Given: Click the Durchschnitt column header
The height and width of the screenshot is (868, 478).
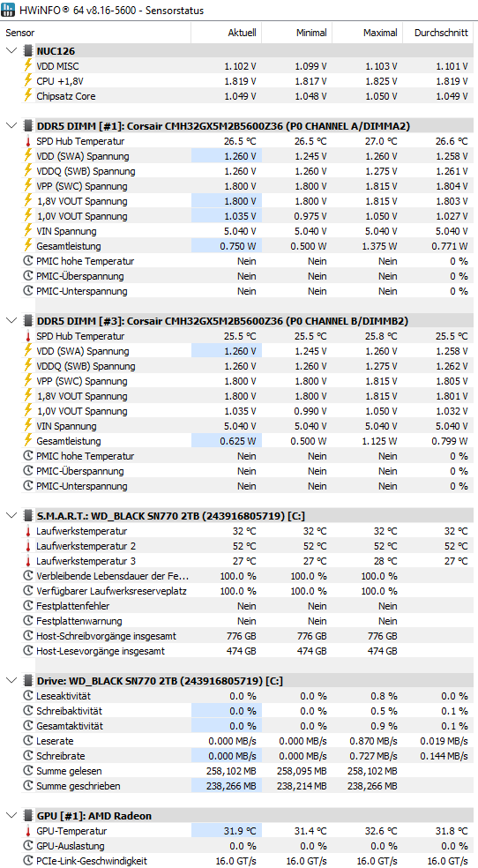Looking at the screenshot, I should pos(439,33).
